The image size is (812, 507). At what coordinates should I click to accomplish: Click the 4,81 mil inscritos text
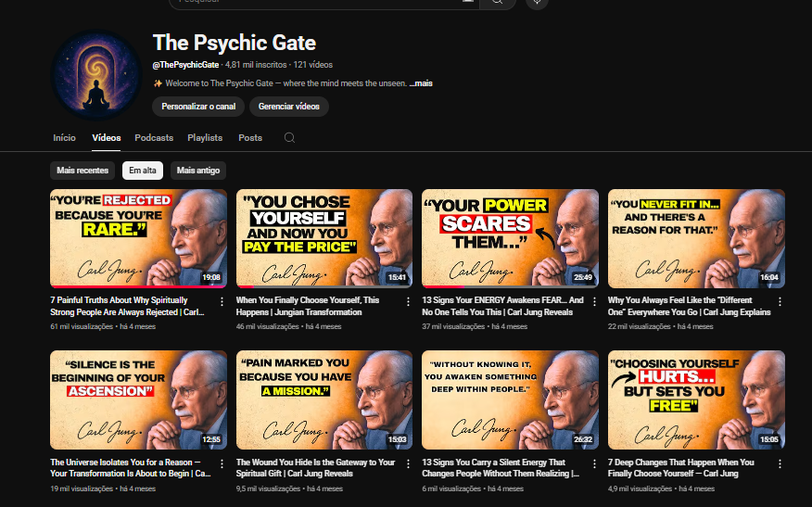click(256, 65)
